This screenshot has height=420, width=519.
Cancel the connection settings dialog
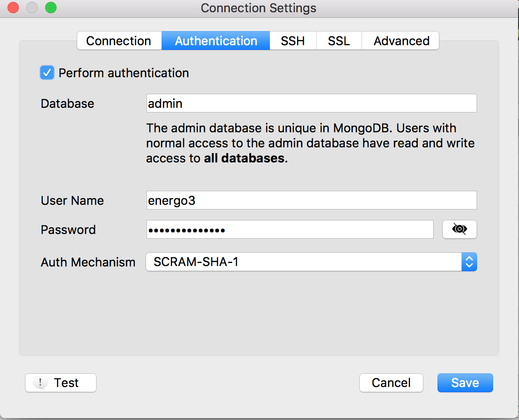point(391,383)
